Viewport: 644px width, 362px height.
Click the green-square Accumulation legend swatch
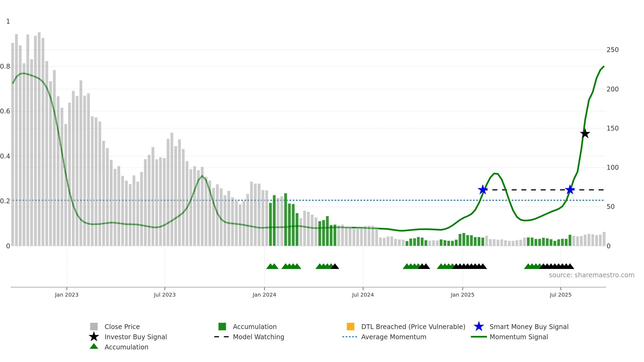pyautogui.click(x=222, y=327)
